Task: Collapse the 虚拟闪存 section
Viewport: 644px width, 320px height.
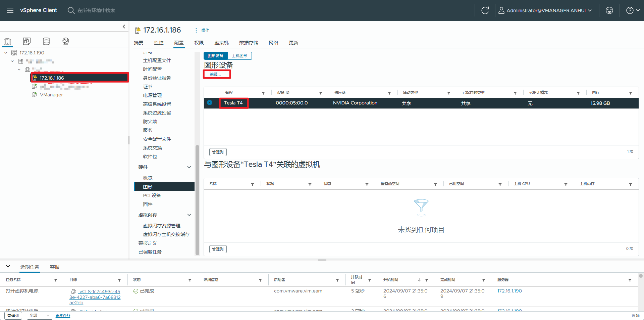Action: point(189,215)
